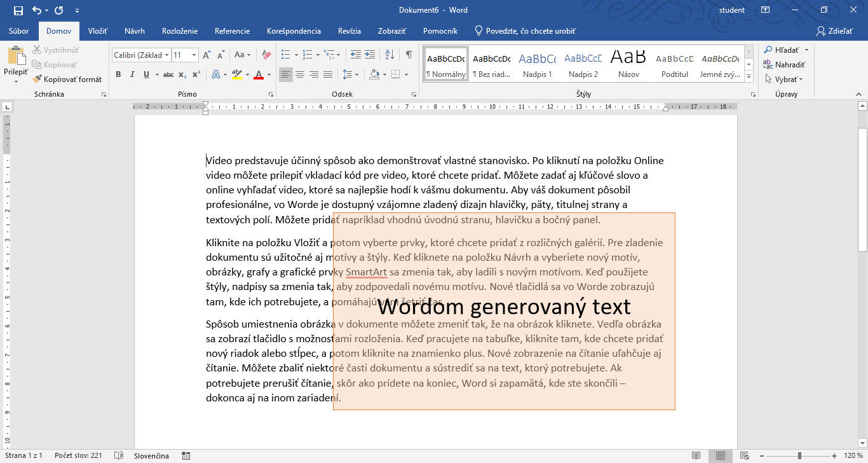The width and height of the screenshot is (868, 463).
Task: Switch to the Revízia tab
Action: 349,31
